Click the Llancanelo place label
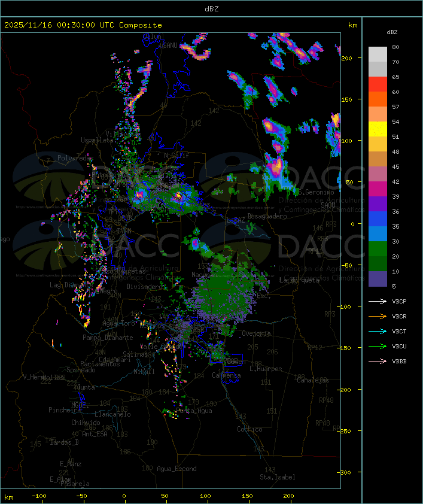423x504 pixels. coord(112,414)
